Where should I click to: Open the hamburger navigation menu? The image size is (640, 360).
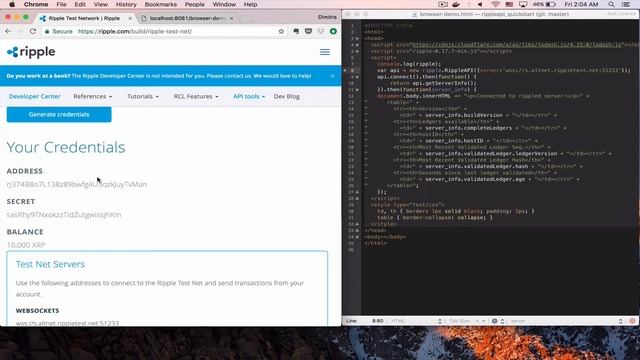[x=325, y=52]
